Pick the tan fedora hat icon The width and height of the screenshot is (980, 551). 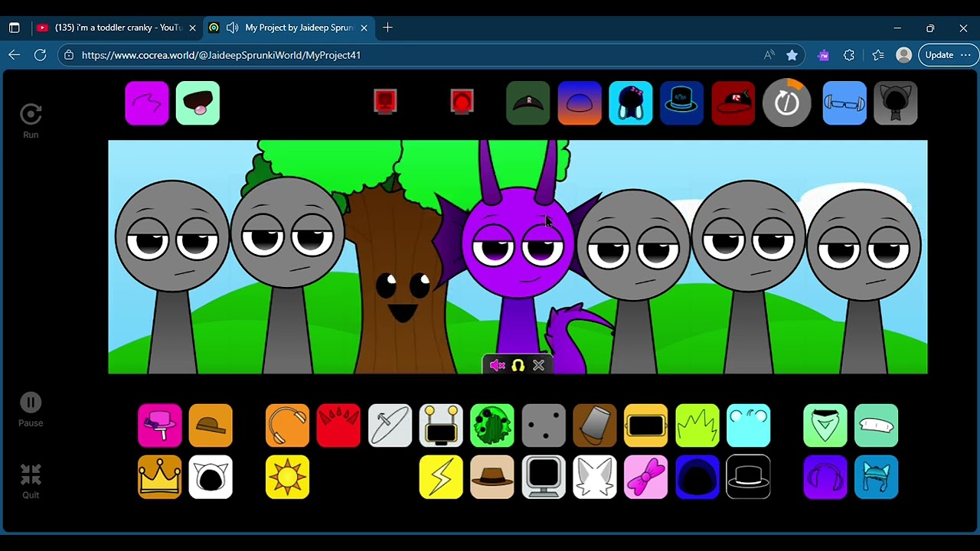[492, 477]
